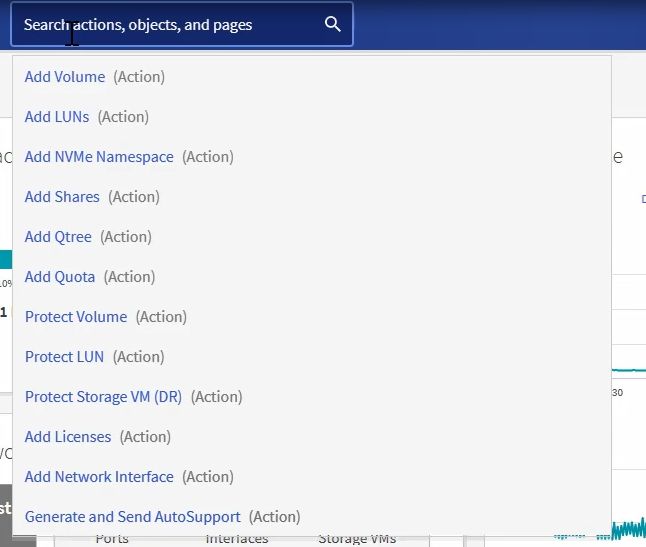
Task: Click the flat teal line chart
Action: [x=628, y=368]
